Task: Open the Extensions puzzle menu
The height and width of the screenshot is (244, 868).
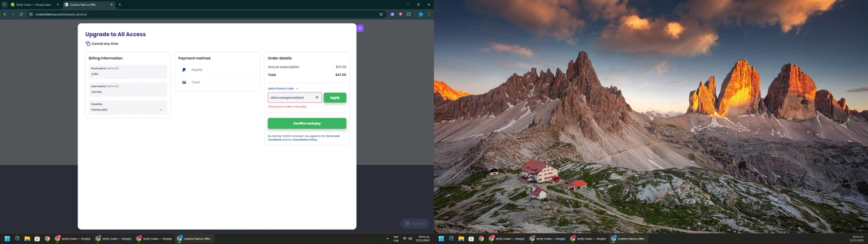Action: pos(409,14)
